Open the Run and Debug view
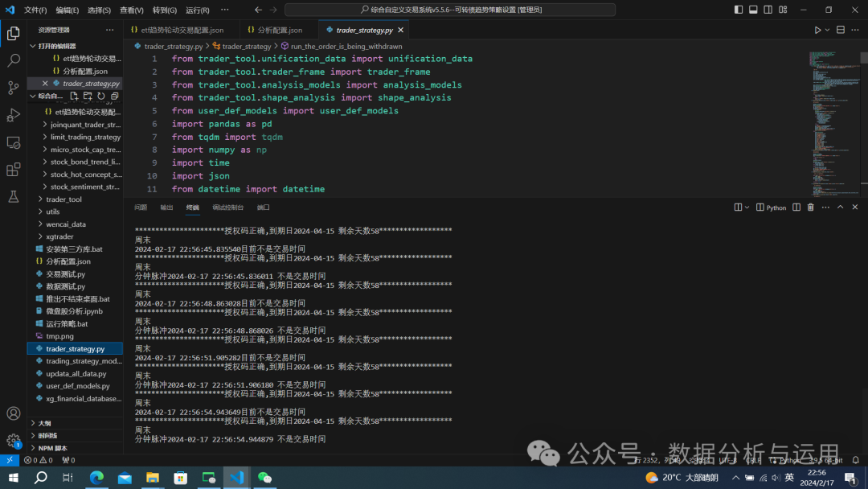868x489 pixels. (x=14, y=115)
